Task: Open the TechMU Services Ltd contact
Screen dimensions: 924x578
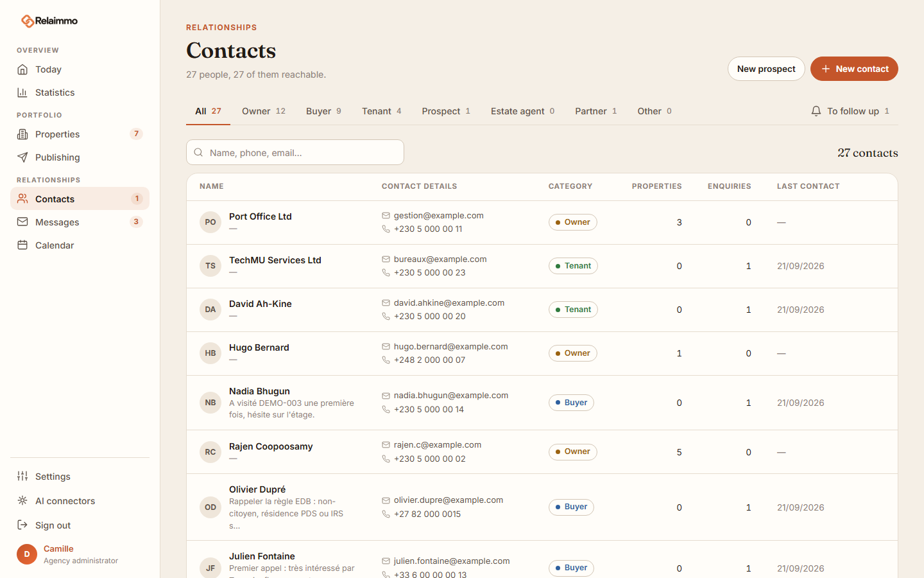Action: [x=275, y=260]
